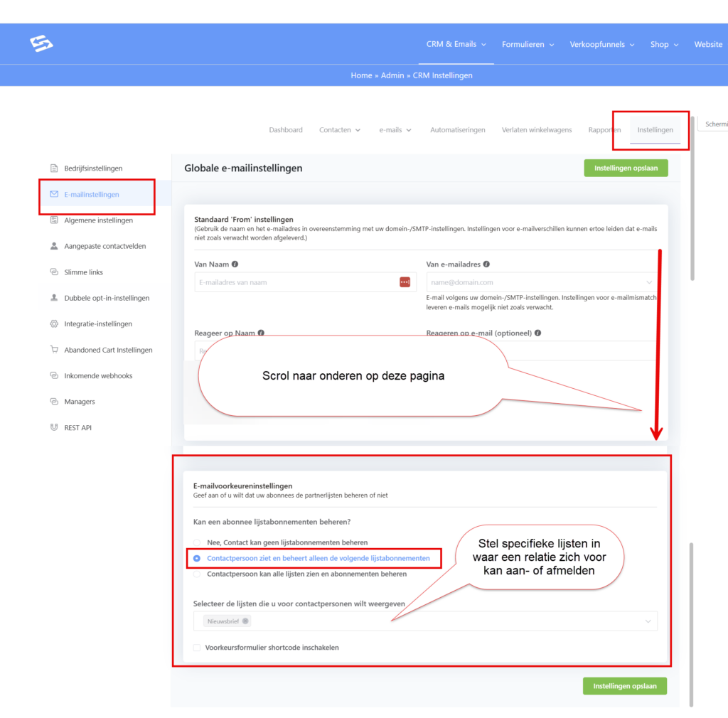
Task: Expand the list selection dropdown with Nieuwsbrief
Action: [x=648, y=621]
